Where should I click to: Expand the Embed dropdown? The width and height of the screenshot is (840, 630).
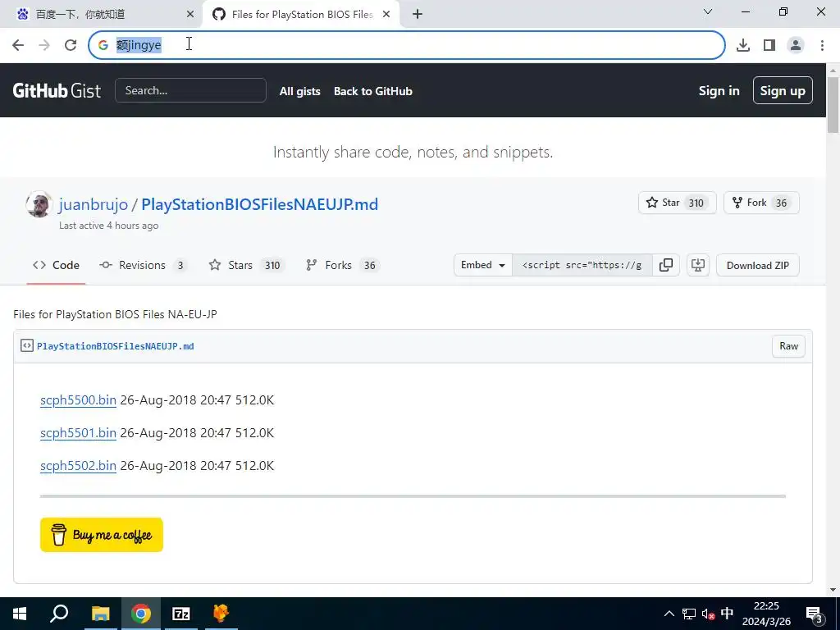[482, 265]
